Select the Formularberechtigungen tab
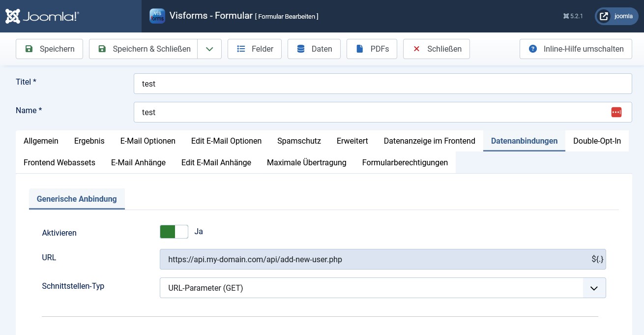The image size is (644, 335). [405, 162]
